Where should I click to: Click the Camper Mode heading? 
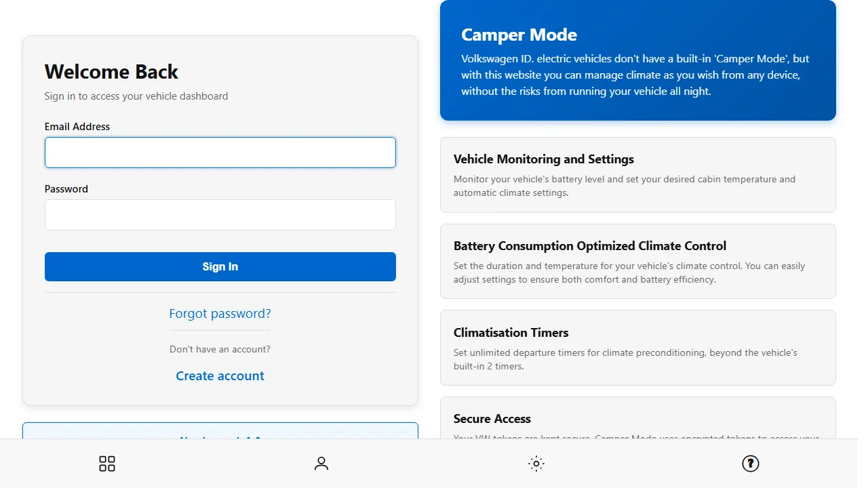click(x=519, y=35)
